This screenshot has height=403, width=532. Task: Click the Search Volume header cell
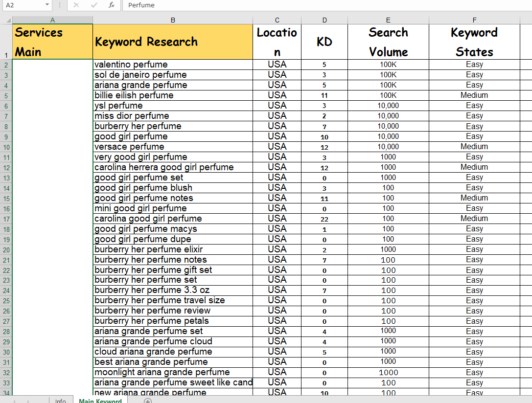388,42
